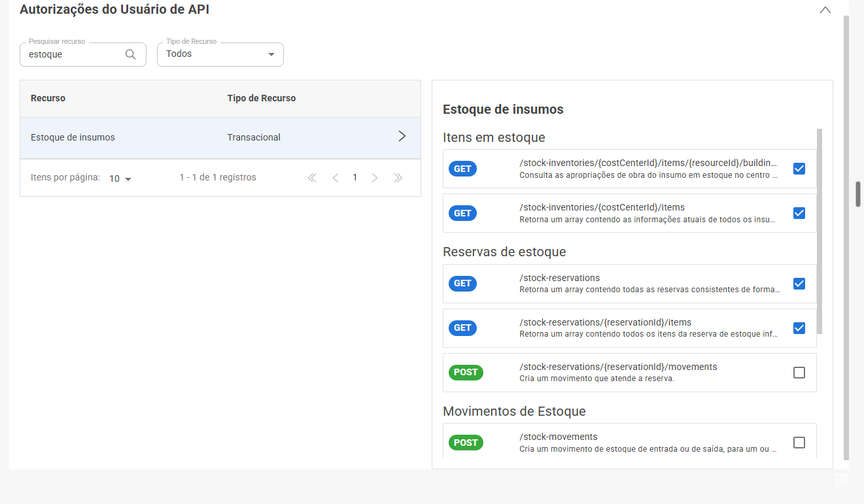Enable POST reservation movements checkbox
The height and width of the screenshot is (504, 864).
[799, 373]
